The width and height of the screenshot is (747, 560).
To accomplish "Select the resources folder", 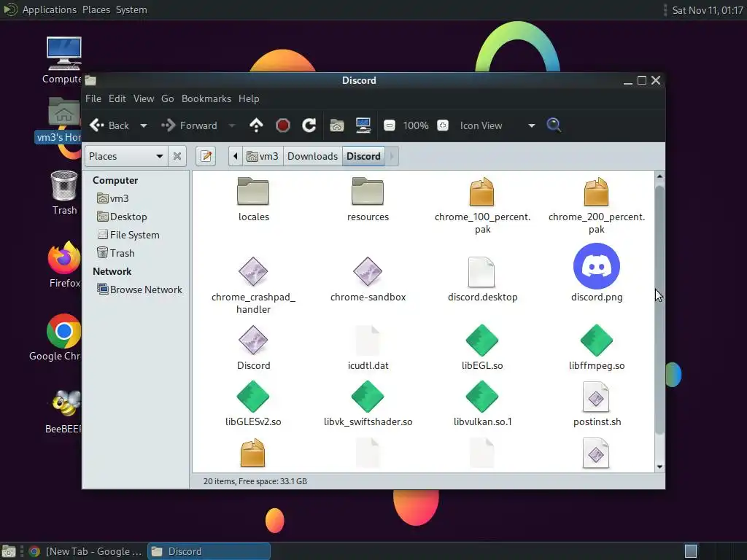I will [368, 199].
